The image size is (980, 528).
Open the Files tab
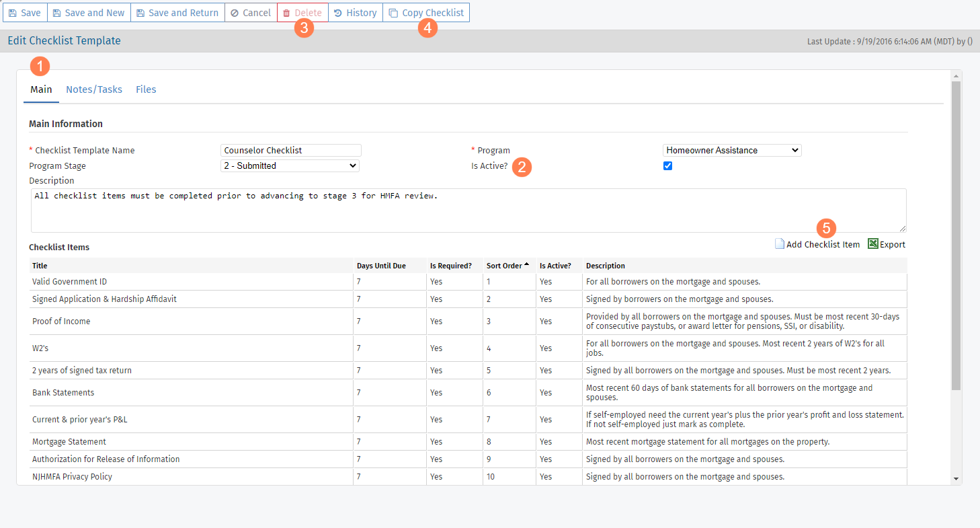coord(146,89)
